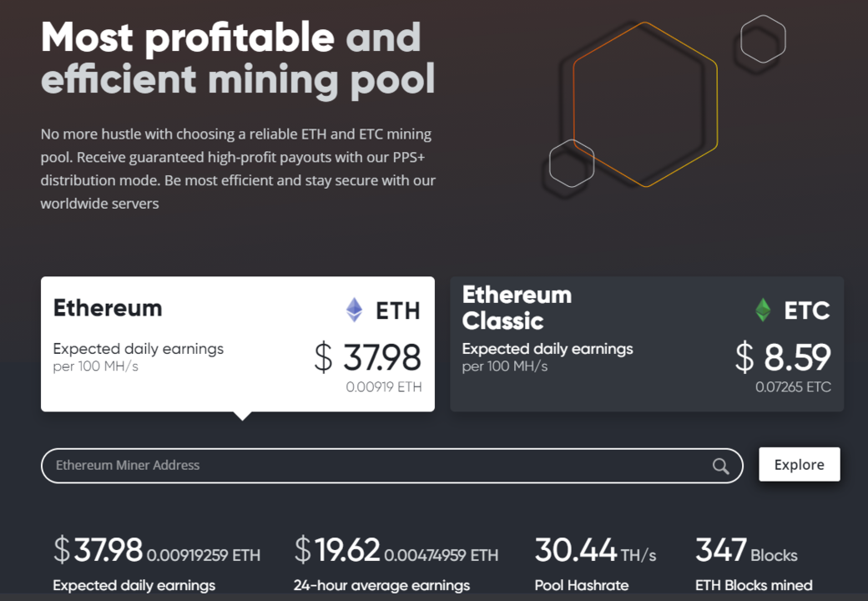Screen dimensions: 868x601
Task: Click the 30.44 TH/s Pool Hashrate stat
Action: 595,551
